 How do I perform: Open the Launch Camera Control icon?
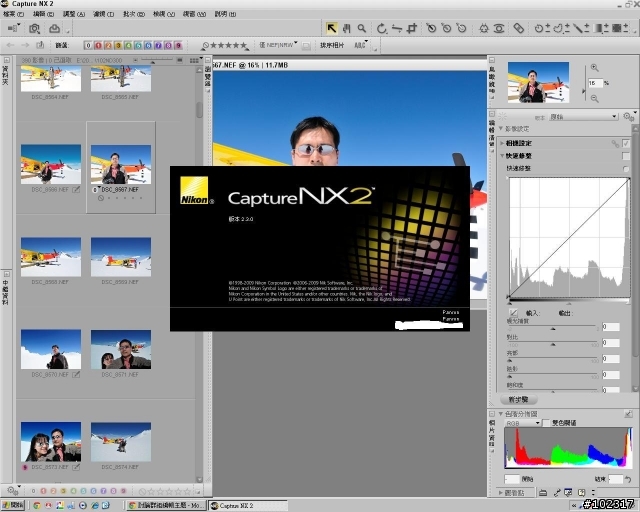34,28
